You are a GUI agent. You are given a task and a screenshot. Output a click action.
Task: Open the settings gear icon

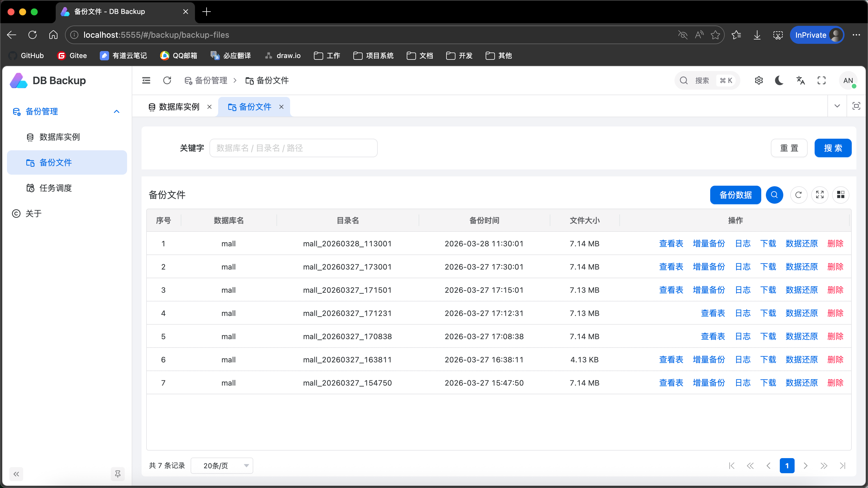[x=759, y=80]
